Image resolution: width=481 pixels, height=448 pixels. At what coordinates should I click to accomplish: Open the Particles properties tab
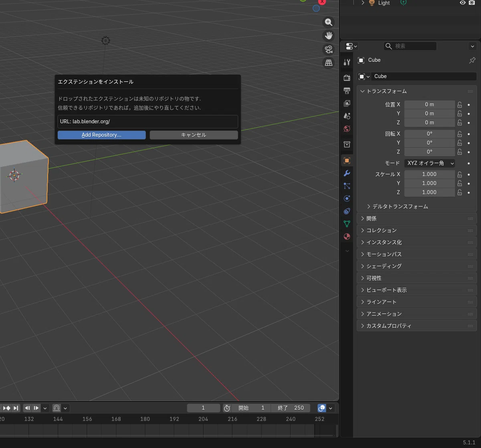tap(347, 186)
